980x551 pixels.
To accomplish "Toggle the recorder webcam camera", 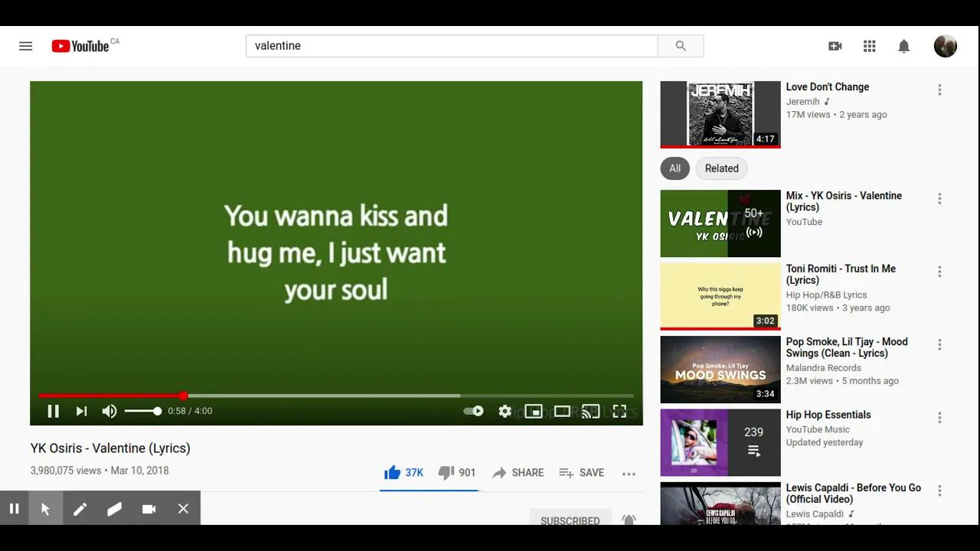I will tap(149, 508).
